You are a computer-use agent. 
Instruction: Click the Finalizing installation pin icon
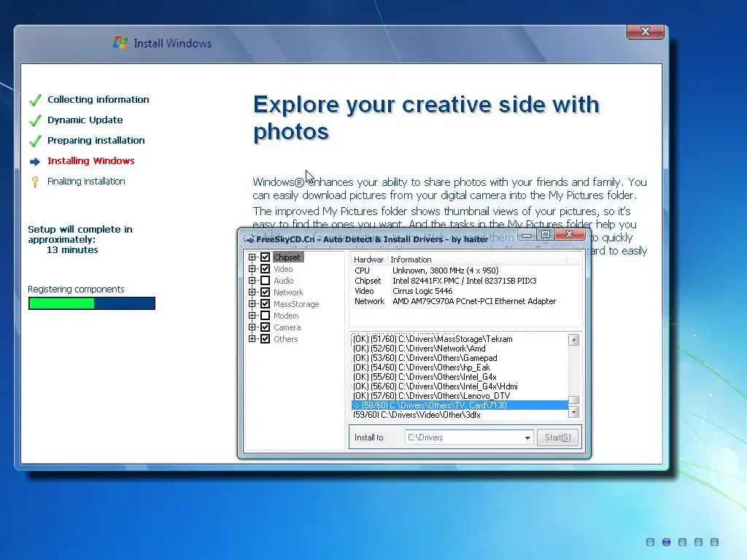[x=35, y=182]
